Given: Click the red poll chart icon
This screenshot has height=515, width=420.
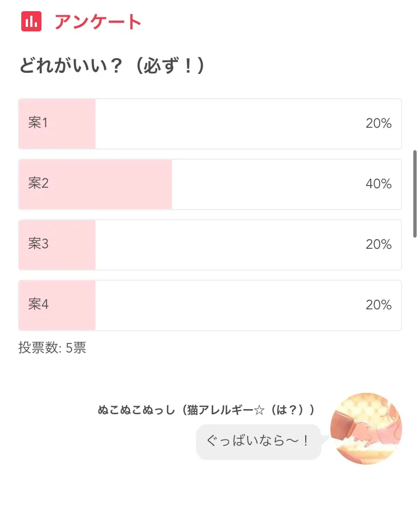Looking at the screenshot, I should point(31,21).
